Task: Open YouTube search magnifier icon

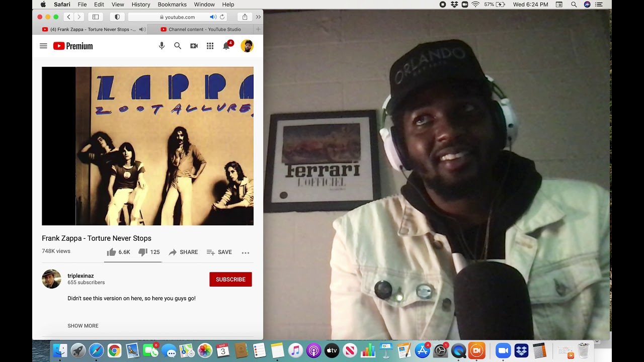Action: click(x=178, y=46)
